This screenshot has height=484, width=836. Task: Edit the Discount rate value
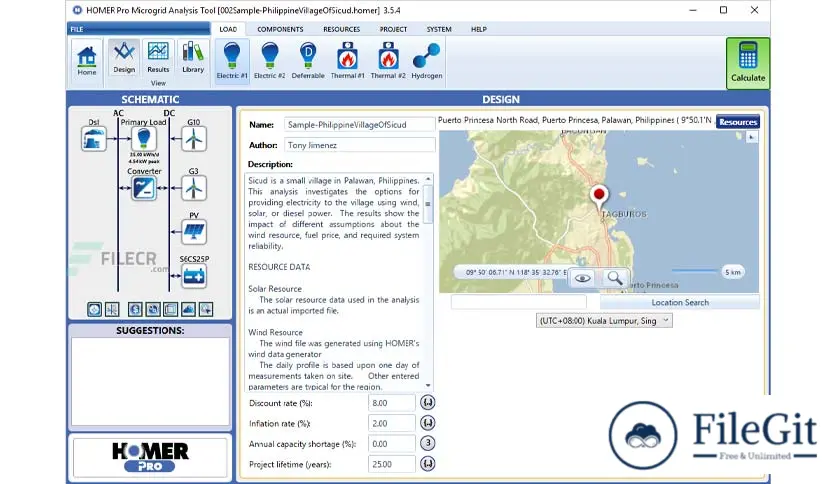391,403
